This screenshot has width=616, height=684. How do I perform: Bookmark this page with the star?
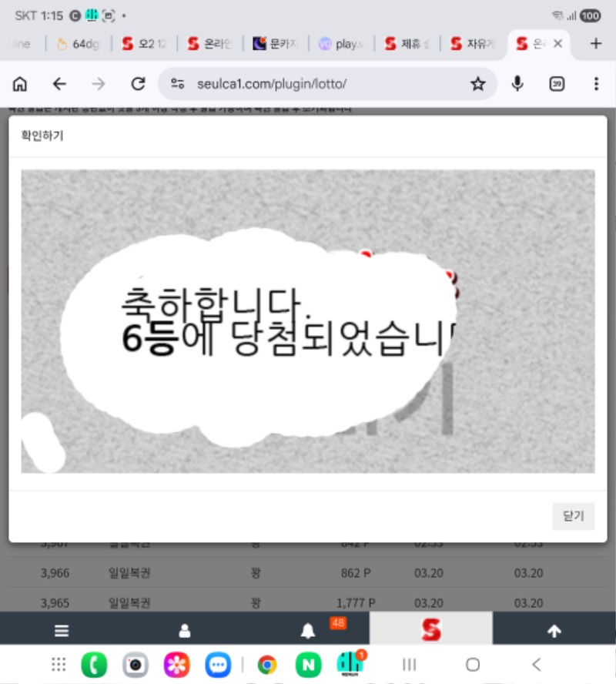pyautogui.click(x=478, y=84)
